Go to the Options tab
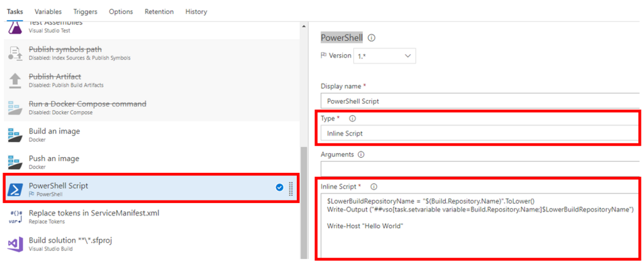The height and width of the screenshot is (264, 644). [121, 11]
